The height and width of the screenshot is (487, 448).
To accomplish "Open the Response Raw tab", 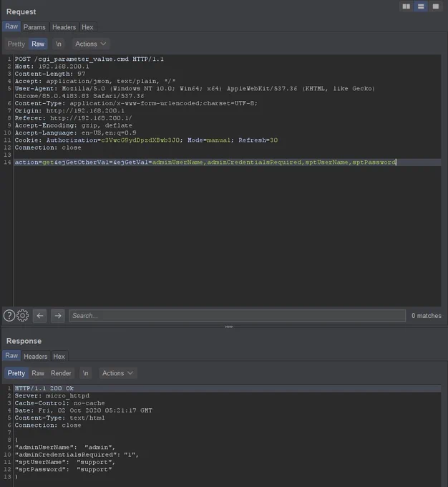I will pos(11,356).
